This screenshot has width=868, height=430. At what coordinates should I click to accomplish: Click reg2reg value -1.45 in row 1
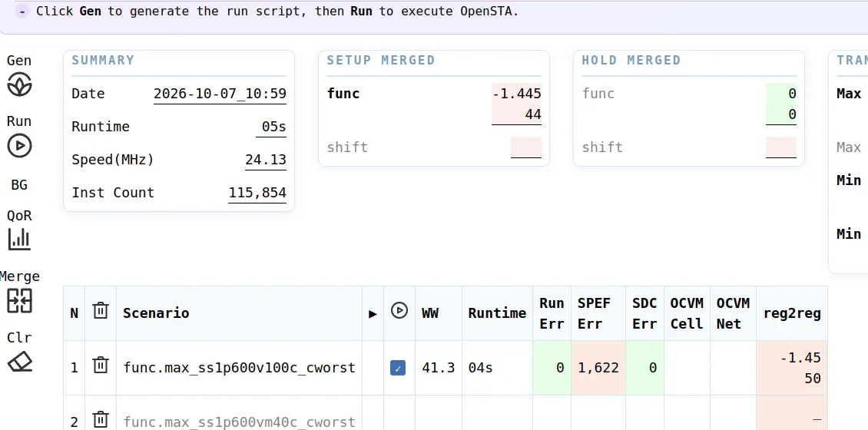pos(800,358)
